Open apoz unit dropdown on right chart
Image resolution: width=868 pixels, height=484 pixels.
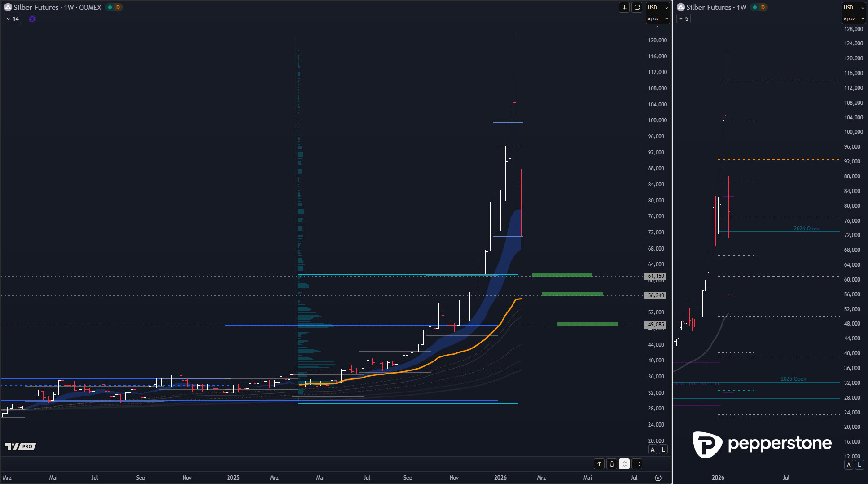point(853,18)
